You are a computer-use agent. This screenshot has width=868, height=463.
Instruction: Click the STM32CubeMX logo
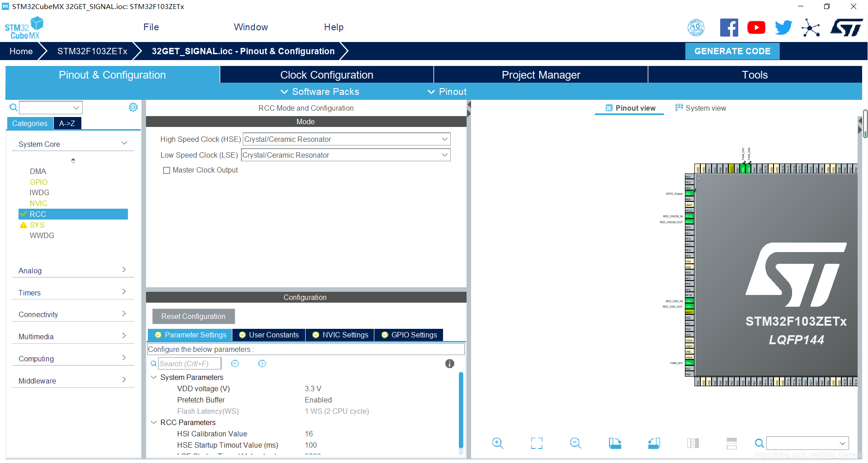(x=24, y=28)
